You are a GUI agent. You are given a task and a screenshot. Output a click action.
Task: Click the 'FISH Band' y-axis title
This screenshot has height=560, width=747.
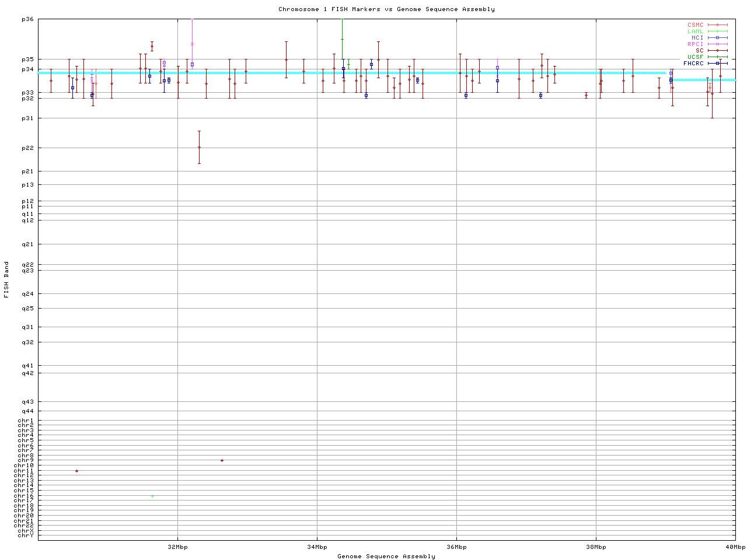click(x=6, y=279)
